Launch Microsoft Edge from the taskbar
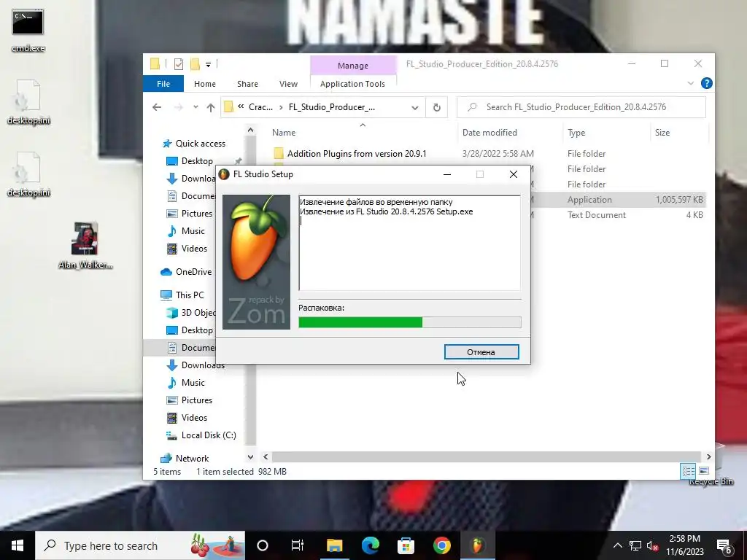Image resolution: width=747 pixels, height=560 pixels. click(370, 545)
